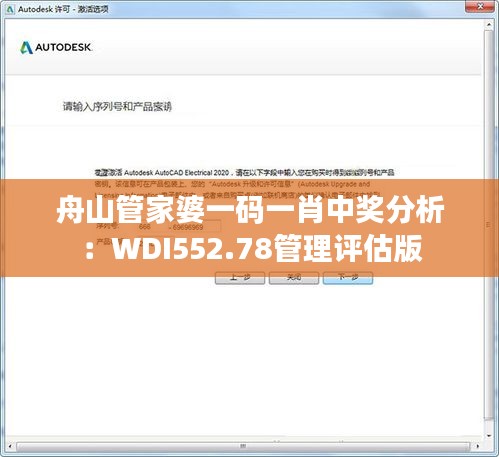Viewport: 499px width, 457px height.
Task: Click the window title 'Autodesk 许可 - 激活选项'
Action: [x=63, y=9]
